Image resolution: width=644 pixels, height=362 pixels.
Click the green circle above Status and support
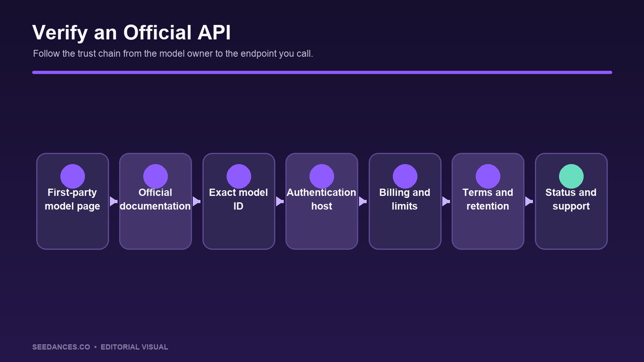(x=571, y=176)
